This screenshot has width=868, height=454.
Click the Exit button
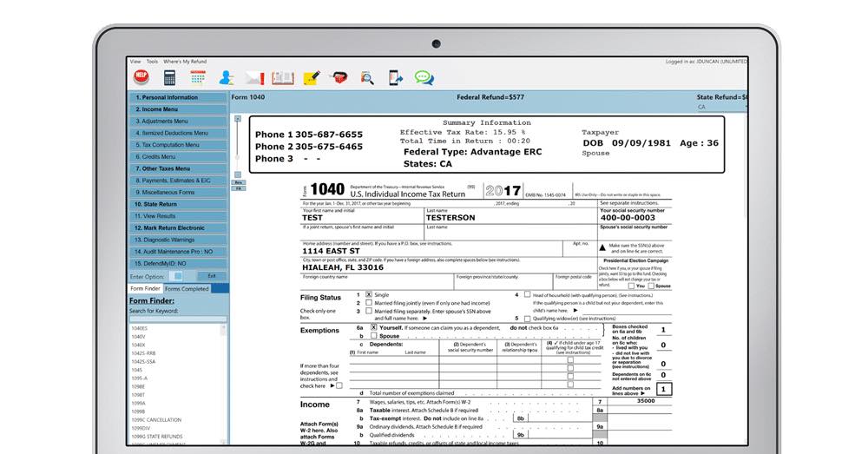click(212, 276)
